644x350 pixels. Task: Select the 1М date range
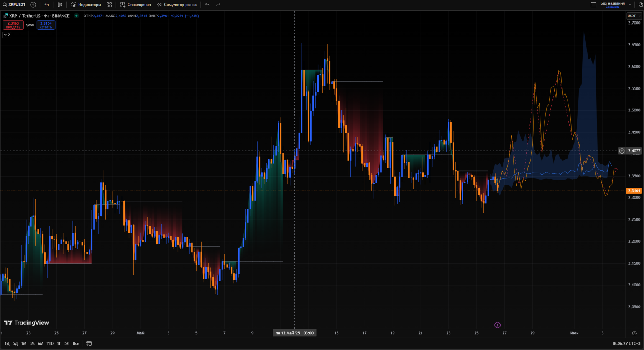[24, 343]
